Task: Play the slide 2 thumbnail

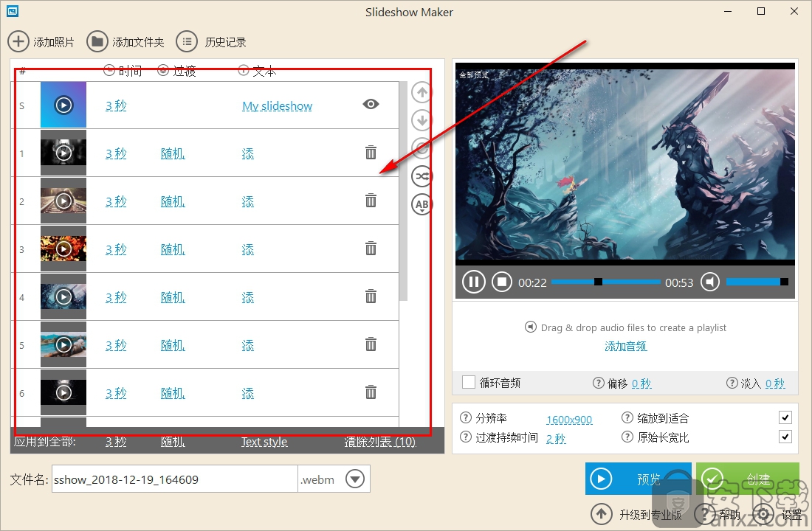Action: (x=63, y=201)
